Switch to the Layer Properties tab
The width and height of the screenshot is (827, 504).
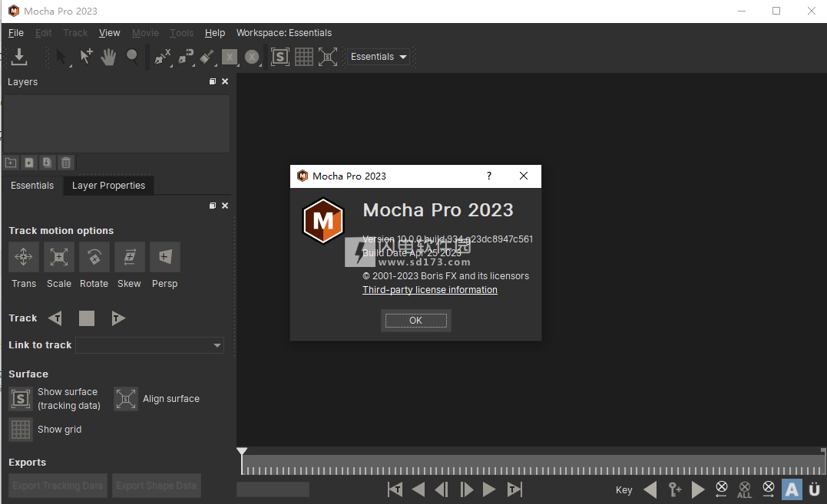tap(108, 186)
